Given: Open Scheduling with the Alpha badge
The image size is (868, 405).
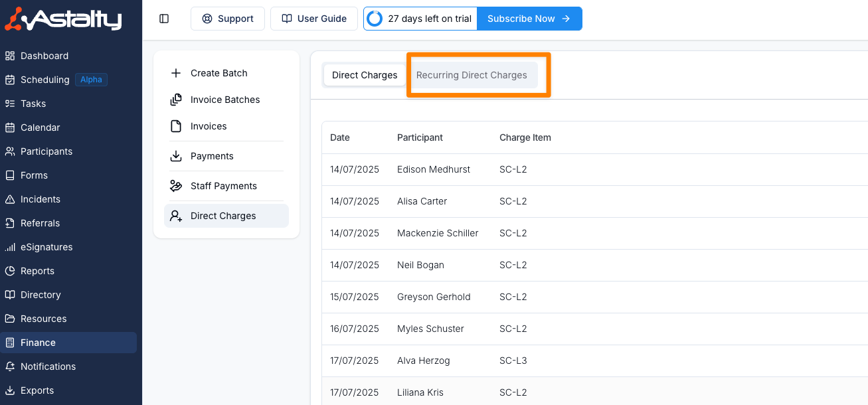Looking at the screenshot, I should tap(45, 80).
